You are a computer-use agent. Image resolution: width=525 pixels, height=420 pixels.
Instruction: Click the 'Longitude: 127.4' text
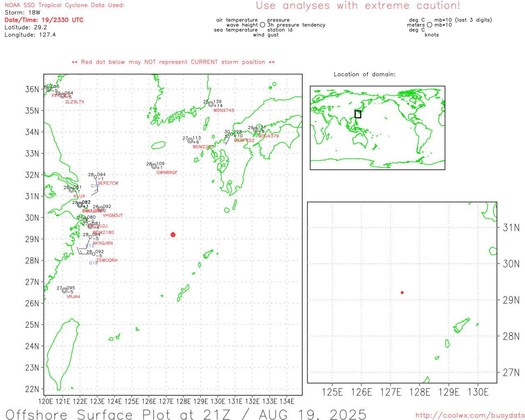30,35
